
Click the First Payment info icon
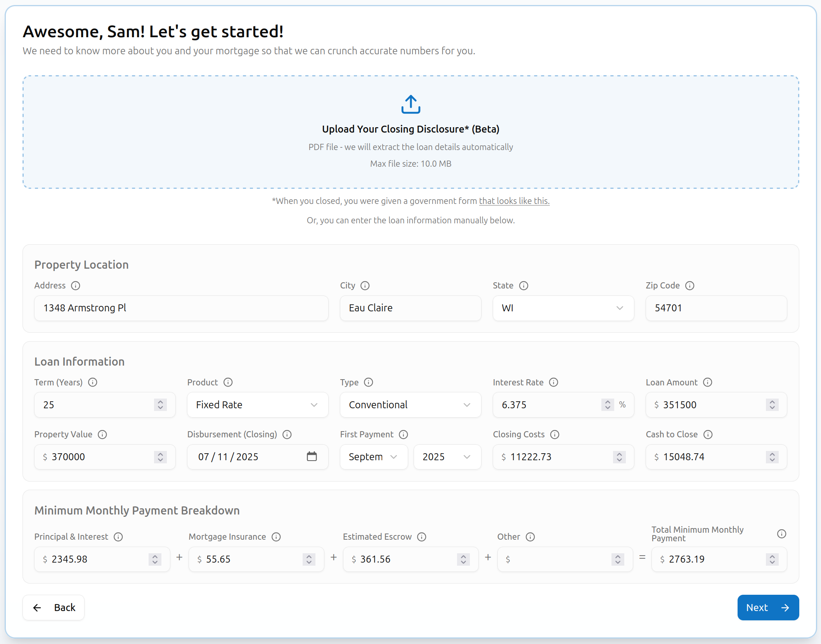coord(404,435)
